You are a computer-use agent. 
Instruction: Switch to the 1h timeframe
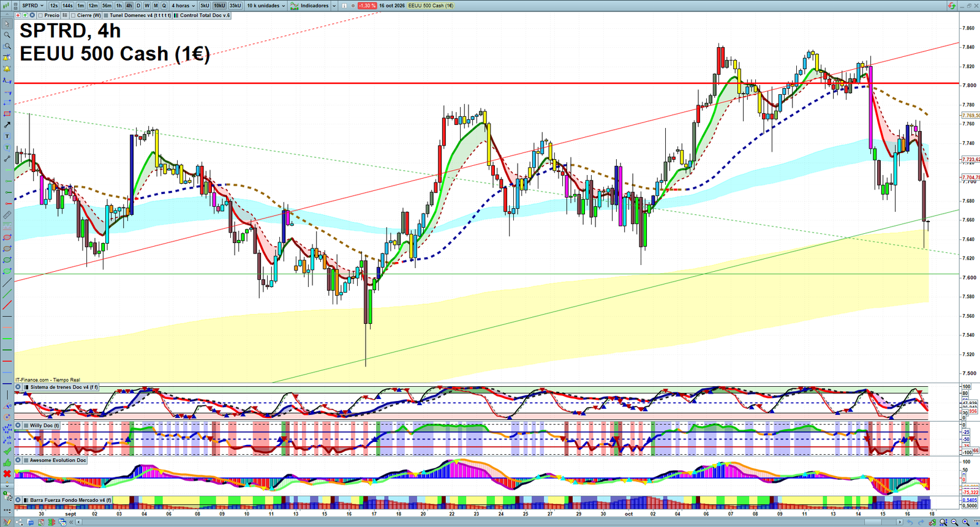(119, 6)
